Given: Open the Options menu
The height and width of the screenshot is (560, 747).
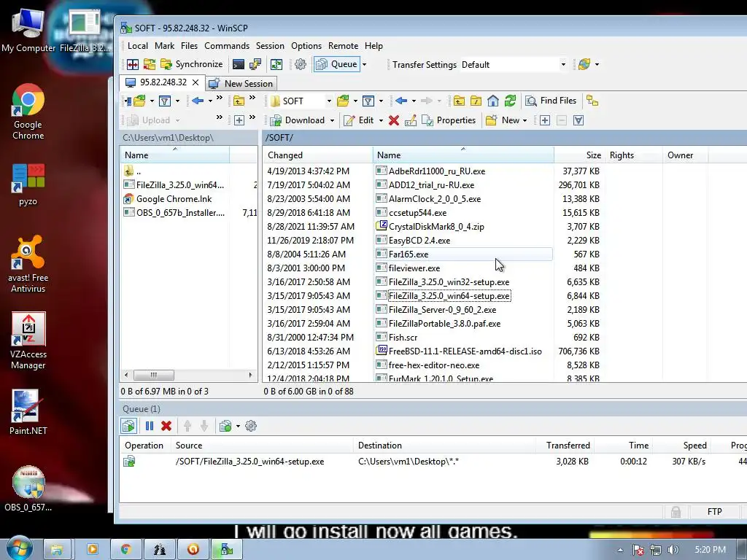Looking at the screenshot, I should 306,46.
